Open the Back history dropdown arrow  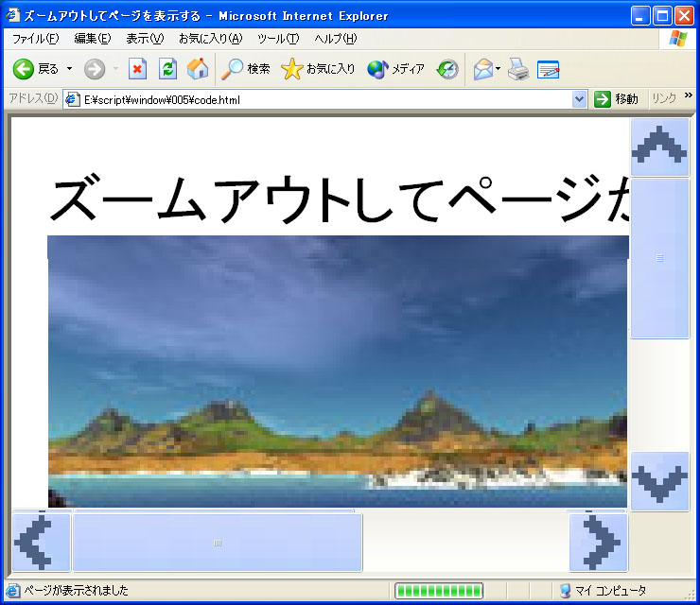(x=69, y=69)
